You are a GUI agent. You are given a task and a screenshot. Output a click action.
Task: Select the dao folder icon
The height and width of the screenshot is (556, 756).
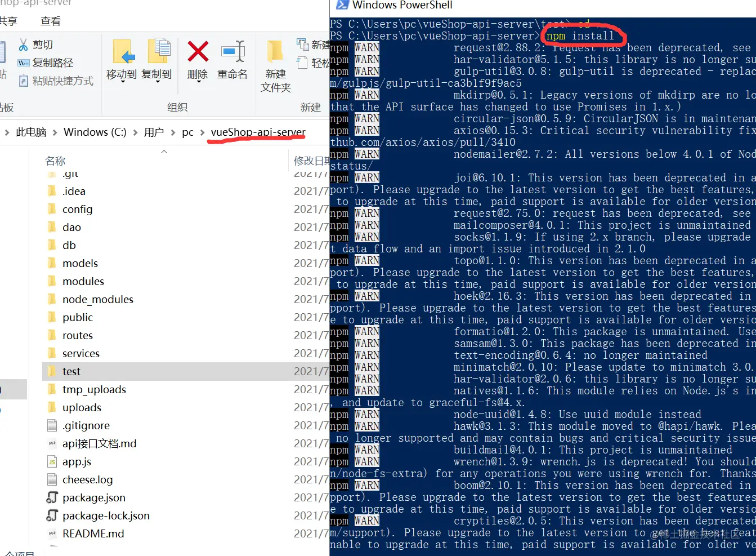click(x=52, y=227)
